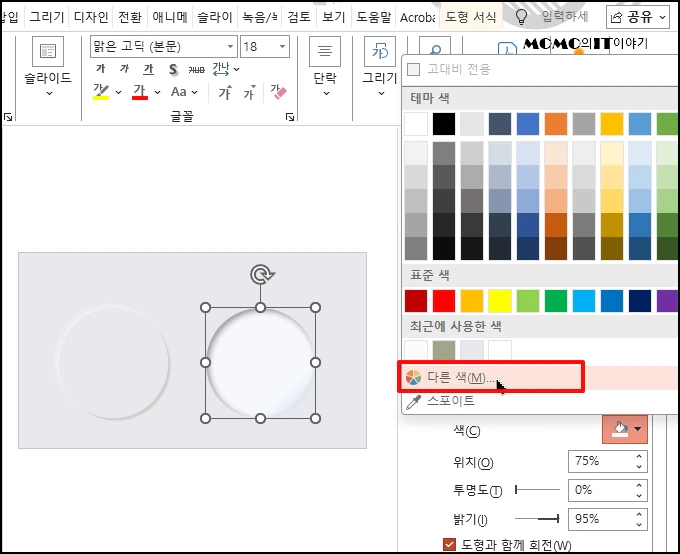680x554 pixels.
Task: Select standard yellow color swatch
Action: (500, 301)
